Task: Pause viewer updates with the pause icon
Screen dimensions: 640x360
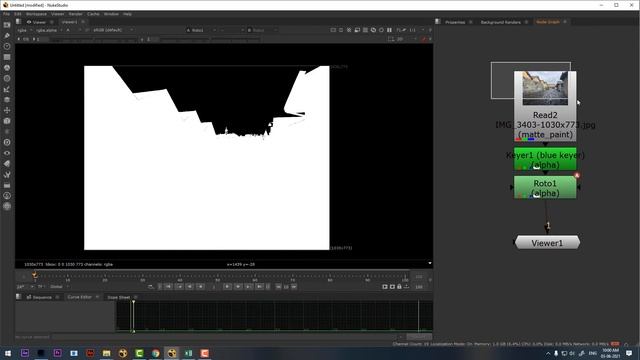Action: pos(389,30)
